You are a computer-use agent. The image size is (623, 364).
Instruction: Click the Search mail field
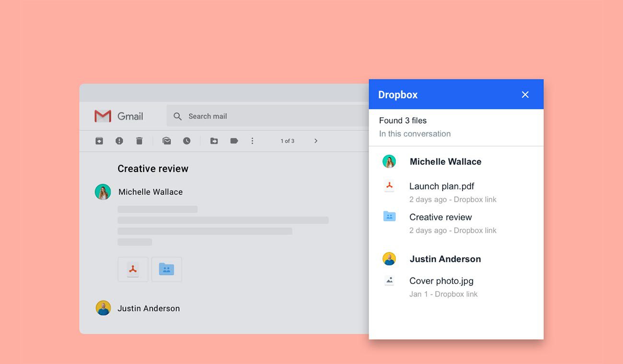[268, 116]
